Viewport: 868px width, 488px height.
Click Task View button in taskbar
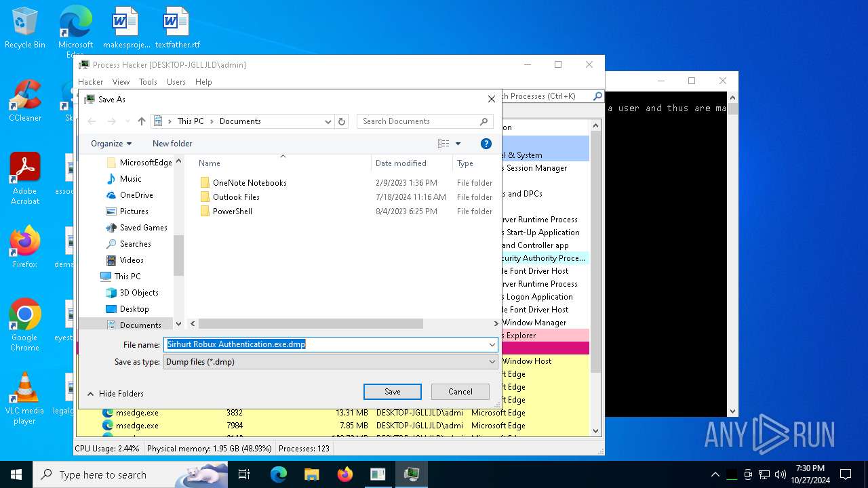[244, 474]
